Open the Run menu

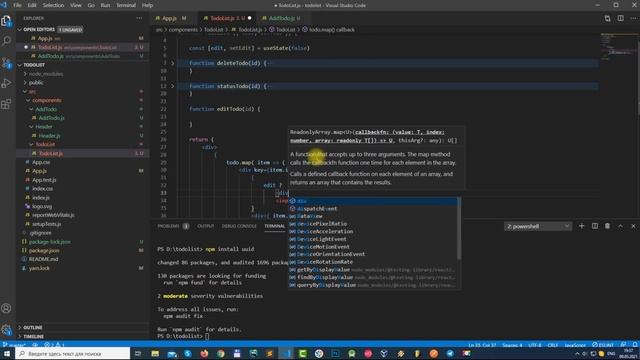pos(105,5)
